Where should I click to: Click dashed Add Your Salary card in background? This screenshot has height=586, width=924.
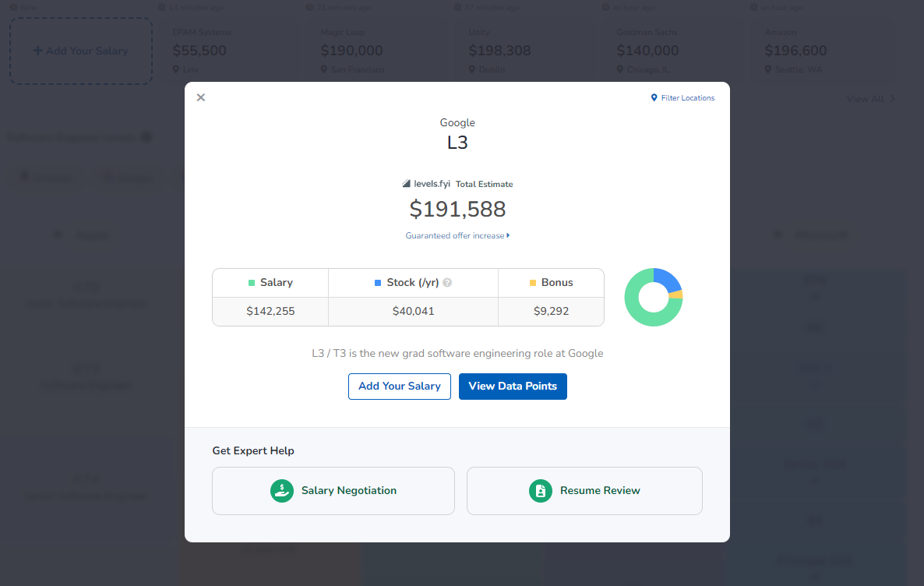(x=81, y=51)
